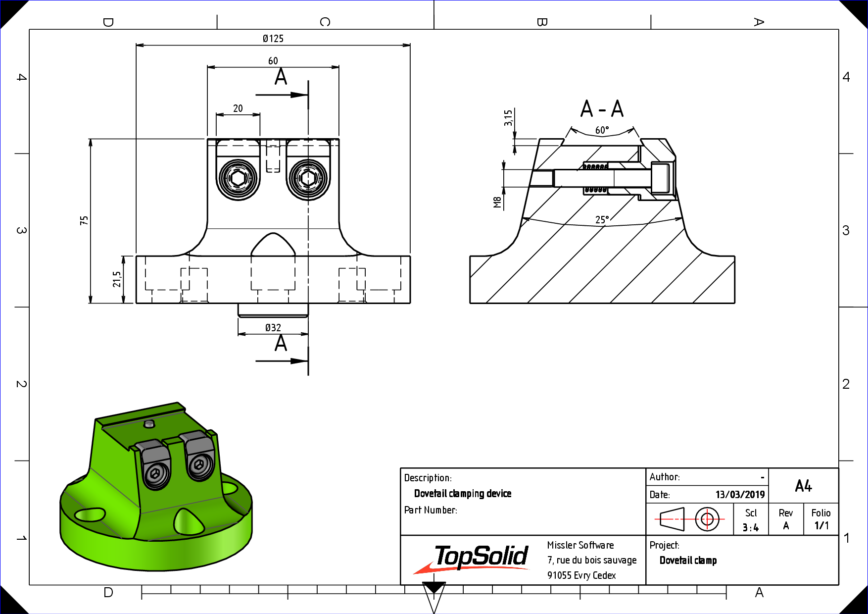
Task: Select the "91055 Evry Cedex" address line
Action: (x=581, y=575)
